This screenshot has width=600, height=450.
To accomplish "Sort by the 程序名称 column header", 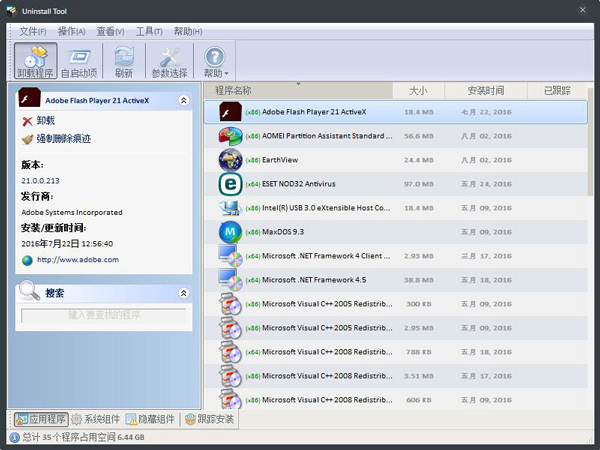I will coord(298,91).
